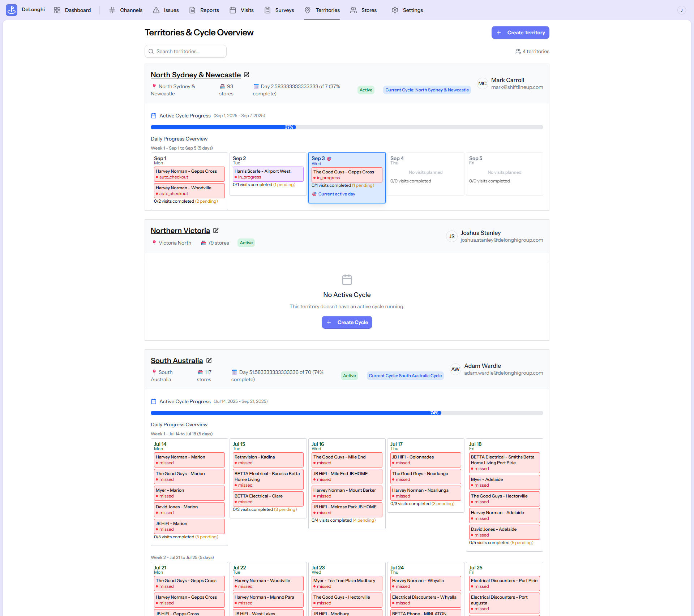Click mark@shiftlineup.com email text
Viewport: 694px width, 616px height.
517,87
